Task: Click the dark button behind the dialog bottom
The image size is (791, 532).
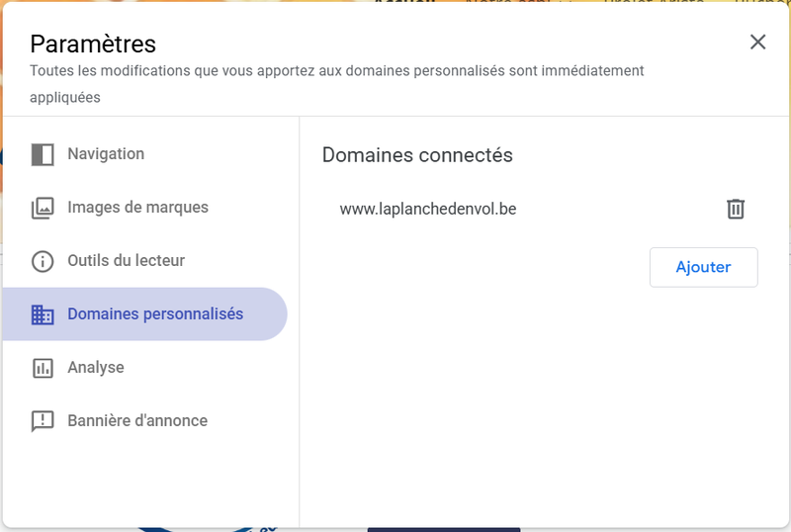Action: pyautogui.click(x=443, y=529)
